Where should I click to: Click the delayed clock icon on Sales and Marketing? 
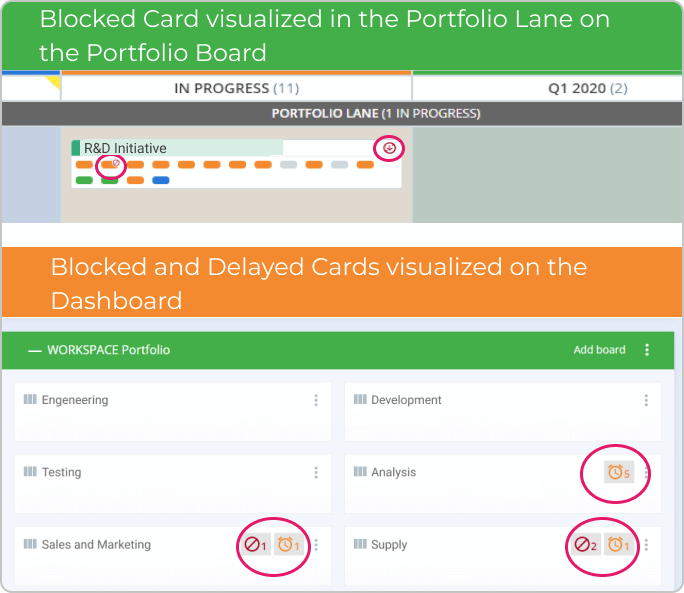289,545
